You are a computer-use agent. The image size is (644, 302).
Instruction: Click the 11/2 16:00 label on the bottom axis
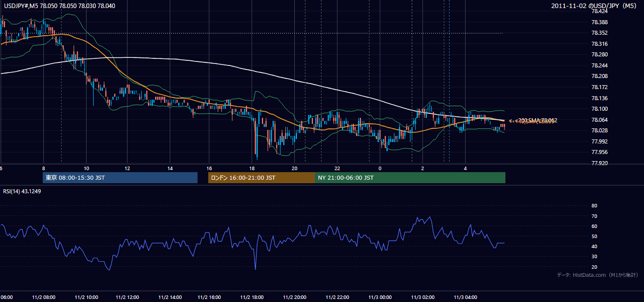210,297
